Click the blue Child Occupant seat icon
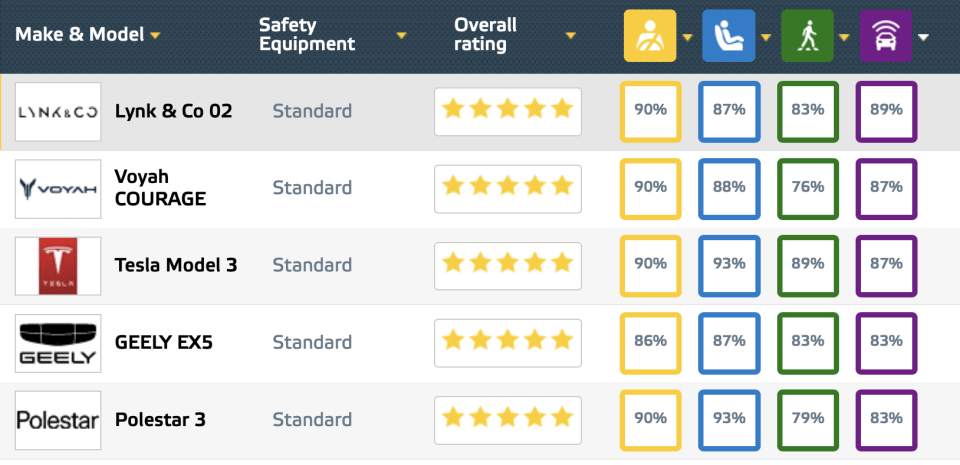Viewport: 960px width, 465px height. point(729,36)
